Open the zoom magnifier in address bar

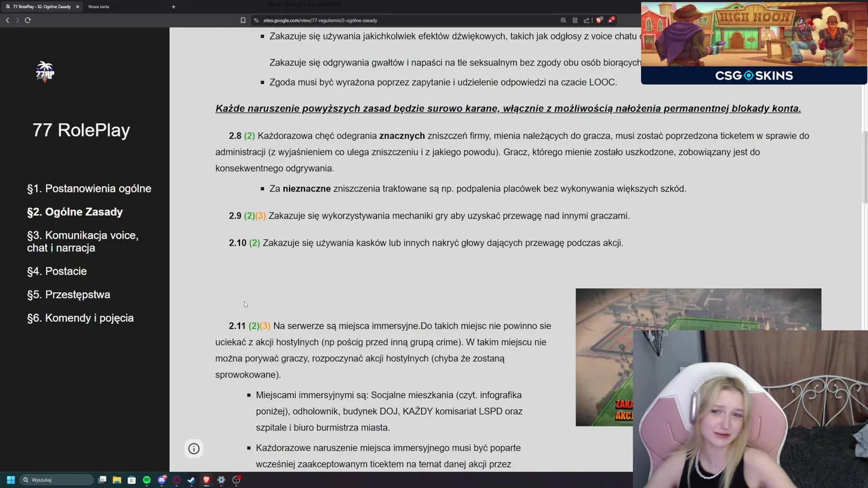pyautogui.click(x=563, y=20)
